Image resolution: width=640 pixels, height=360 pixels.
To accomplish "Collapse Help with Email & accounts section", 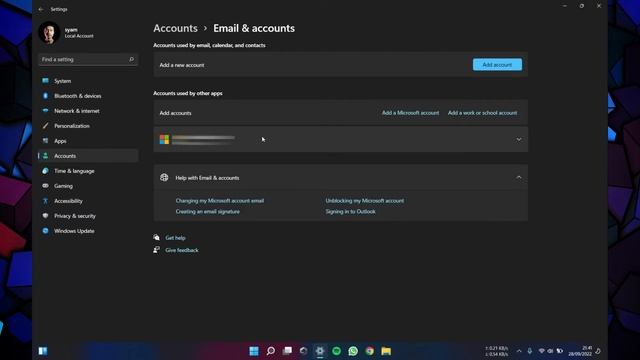I will (519, 178).
